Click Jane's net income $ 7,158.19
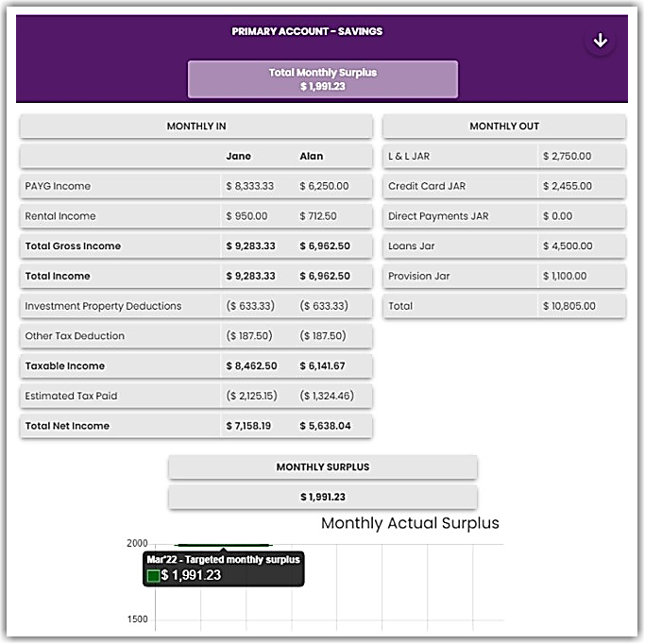 (248, 426)
